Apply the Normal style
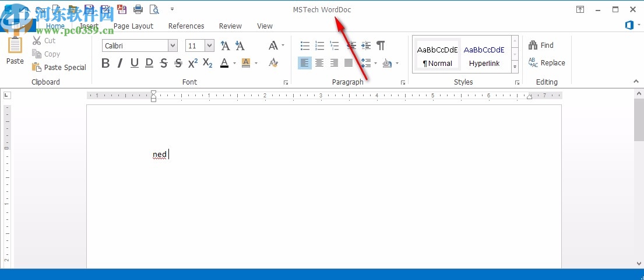644x280 pixels. point(438,56)
